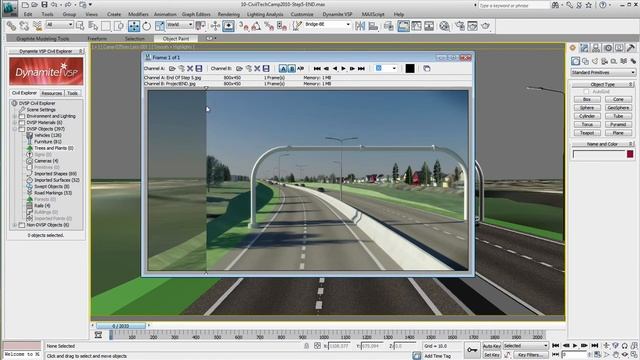Click the Set Key key icon
640x360 pixels.
(x=472, y=350)
